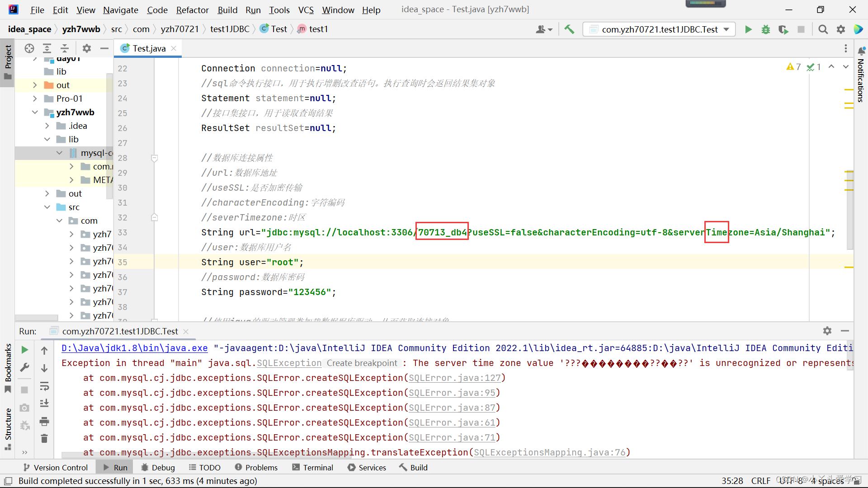
Task: Open run configuration dropdown com.yzh70721.test1JDBC.Test
Action: (660, 29)
